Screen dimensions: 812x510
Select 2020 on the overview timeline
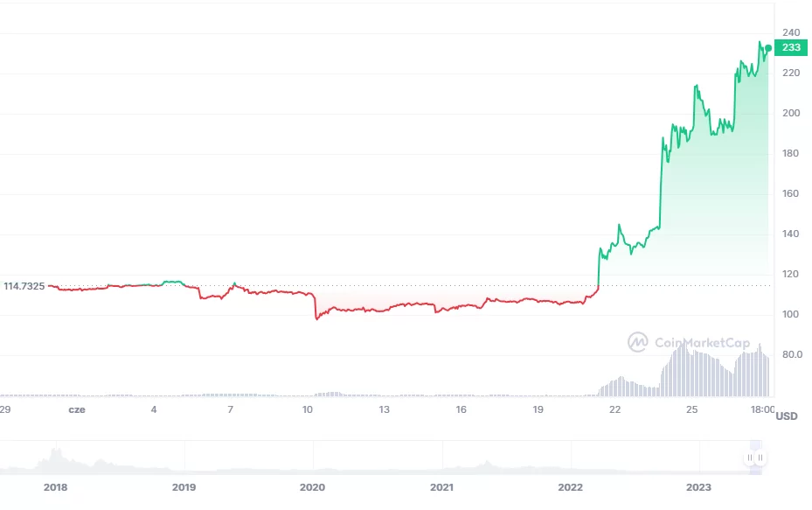tap(312, 486)
